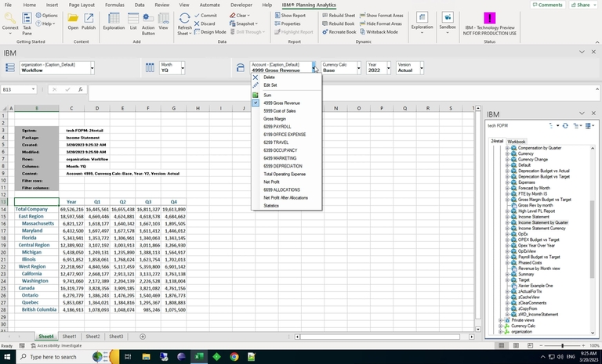Click the refresh icon in the task pane
Screen dimensions: 602x364
point(565,126)
